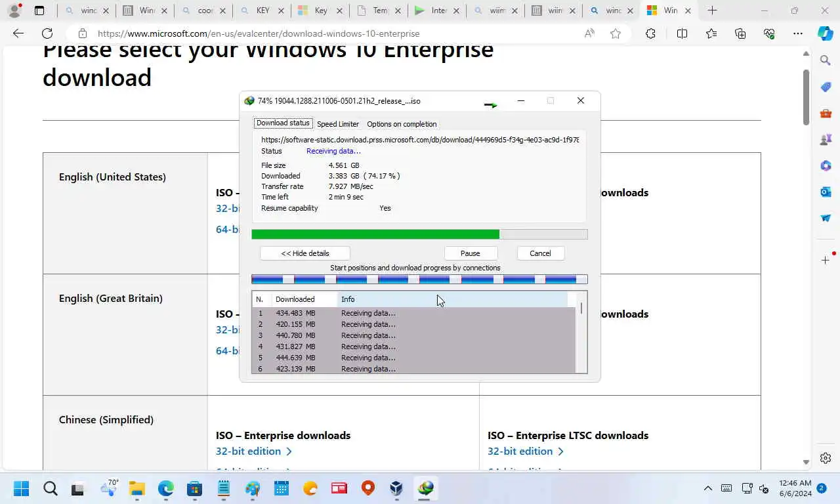This screenshot has width=840, height=504.
Task: Open File Explorer from the taskbar
Action: (x=136, y=488)
